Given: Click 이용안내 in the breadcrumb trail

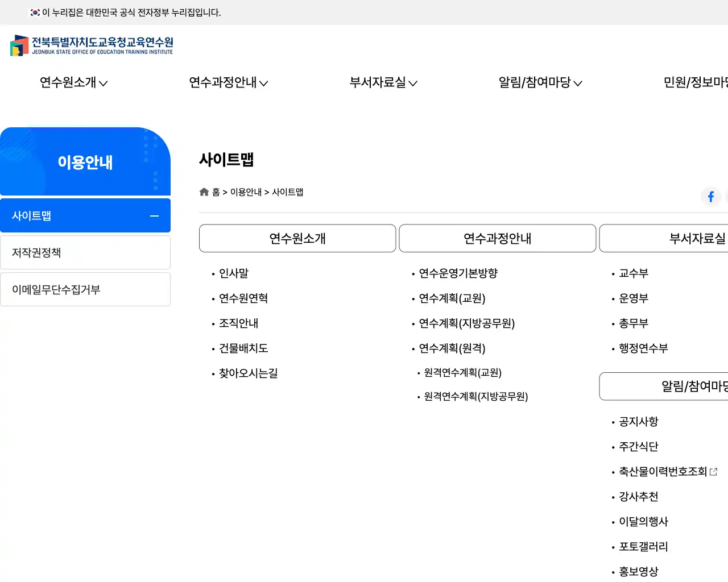Looking at the screenshot, I should pos(246,192).
